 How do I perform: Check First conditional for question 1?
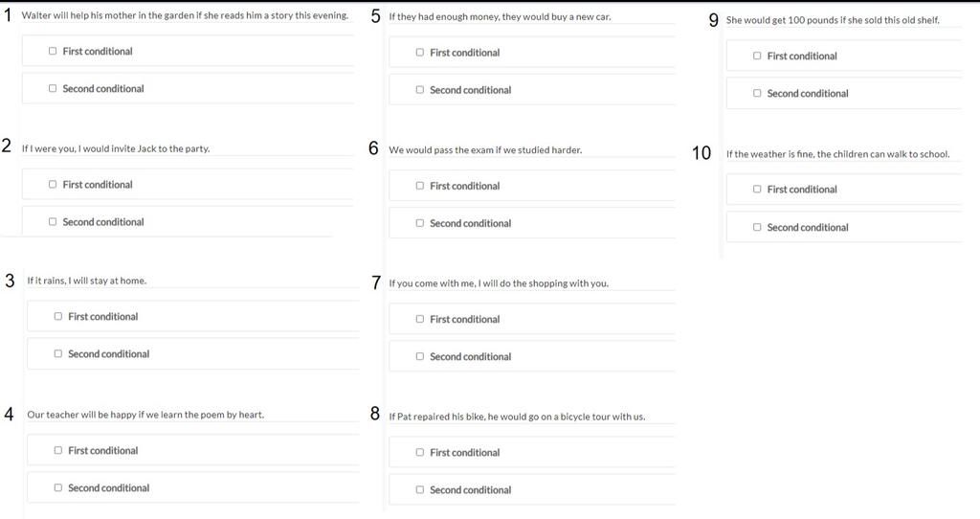pos(53,52)
